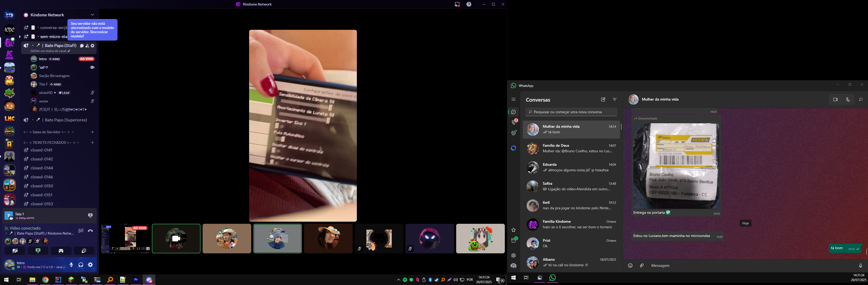The image size is (868, 285).
Task: Click the WhatsApp search conversations field
Action: [x=571, y=112]
